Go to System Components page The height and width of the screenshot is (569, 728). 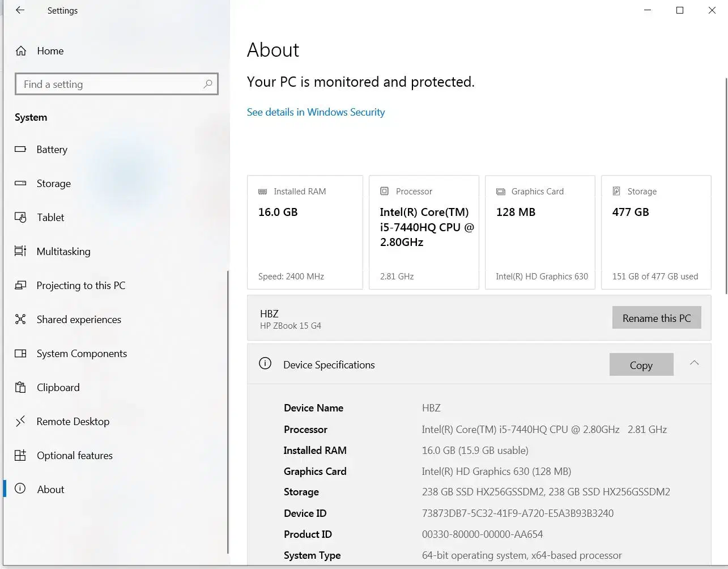(82, 354)
